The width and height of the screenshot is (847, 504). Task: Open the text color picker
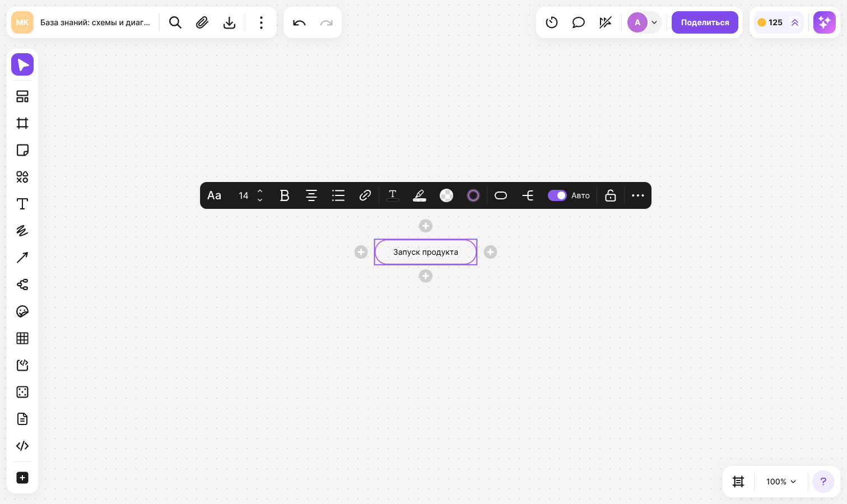393,195
